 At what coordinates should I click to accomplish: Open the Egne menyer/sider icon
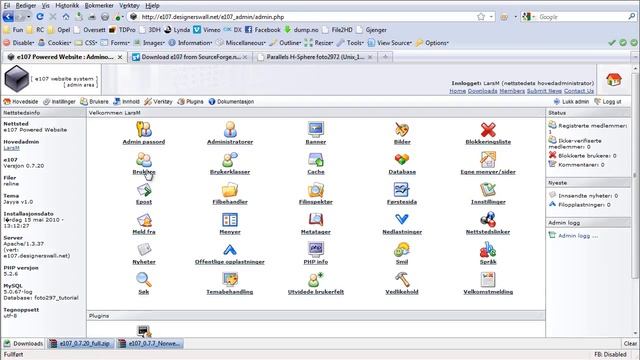point(488,160)
